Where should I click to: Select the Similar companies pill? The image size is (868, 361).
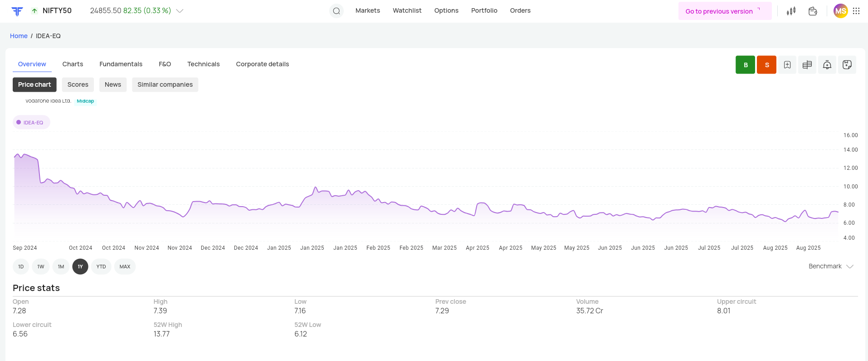(165, 84)
